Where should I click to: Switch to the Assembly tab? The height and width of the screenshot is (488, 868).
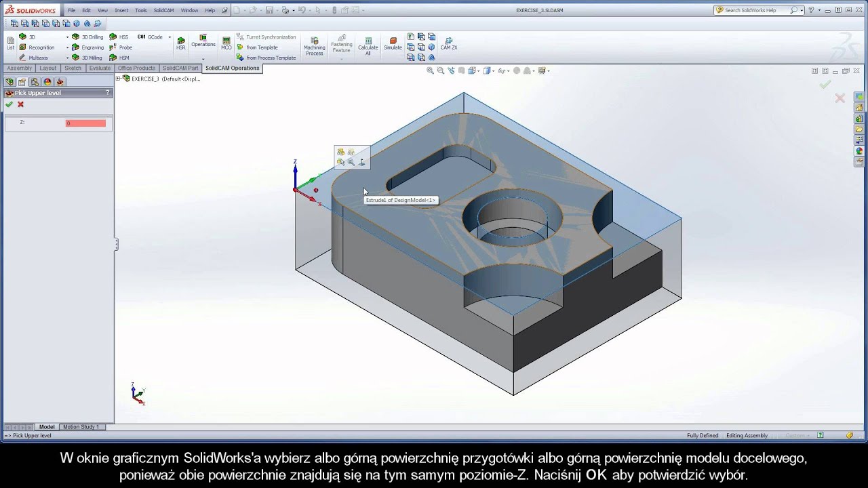[x=19, y=68]
